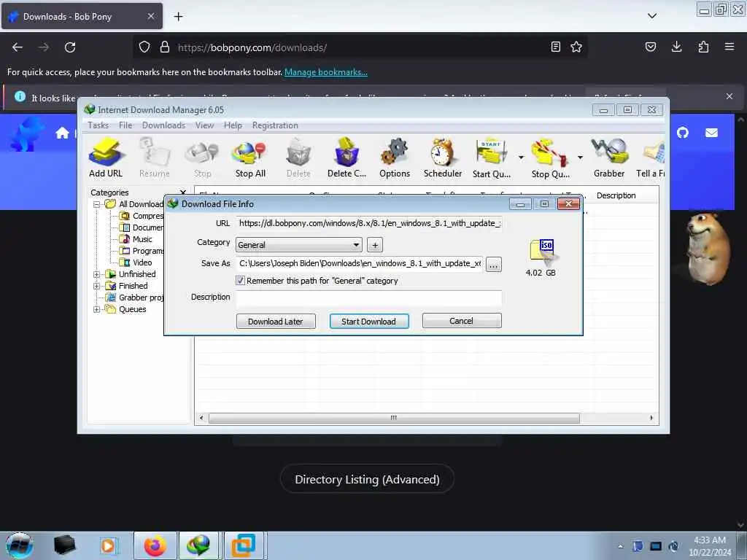
Task: Click the horizontal scrollbar left arrow
Action: tap(201, 418)
